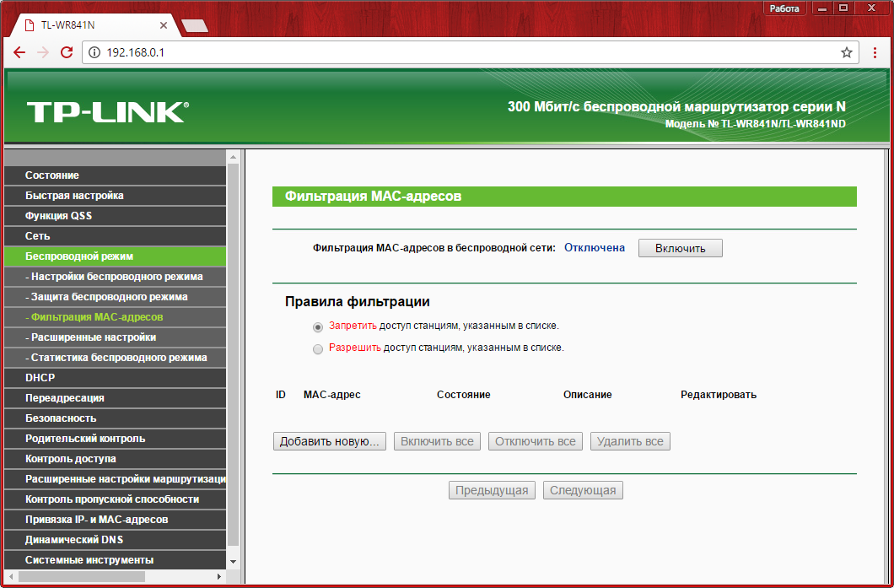Select the Разрешить access radio button
The height and width of the screenshot is (588, 894).
click(x=318, y=348)
